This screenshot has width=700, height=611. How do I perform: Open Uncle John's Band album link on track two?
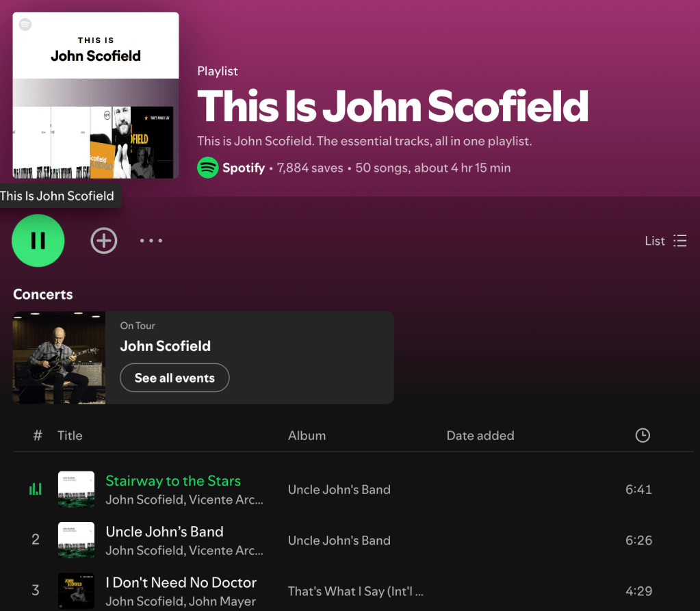tap(339, 541)
